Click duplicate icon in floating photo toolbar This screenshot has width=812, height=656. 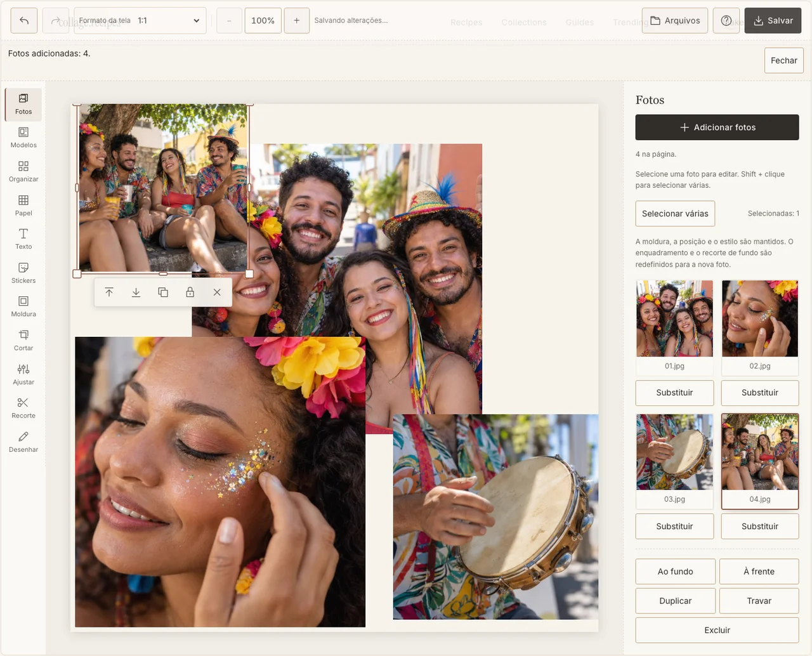[x=163, y=292]
